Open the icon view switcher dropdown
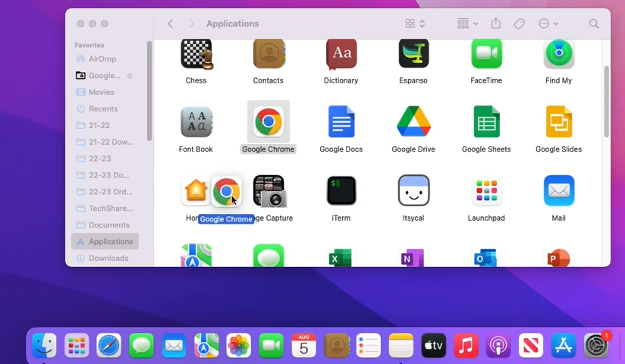 (x=415, y=24)
